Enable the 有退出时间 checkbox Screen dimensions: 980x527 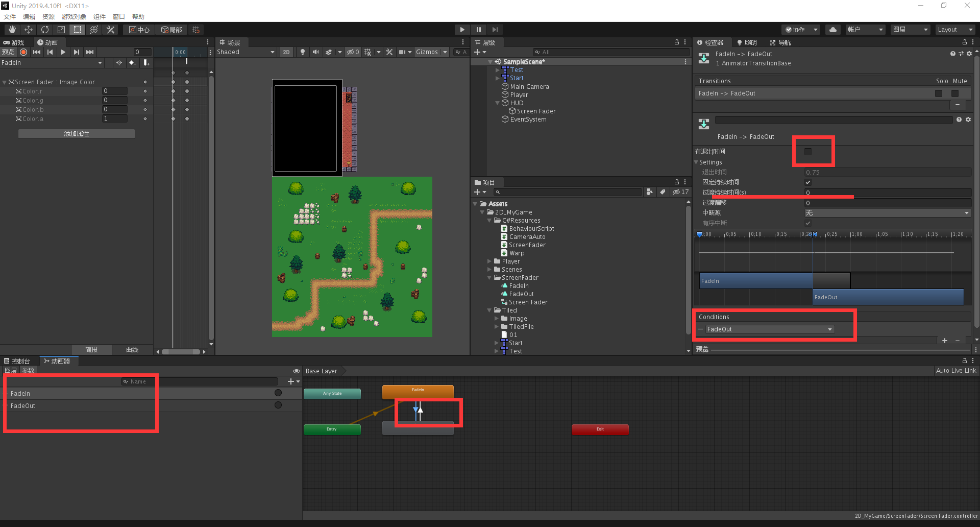click(x=808, y=151)
